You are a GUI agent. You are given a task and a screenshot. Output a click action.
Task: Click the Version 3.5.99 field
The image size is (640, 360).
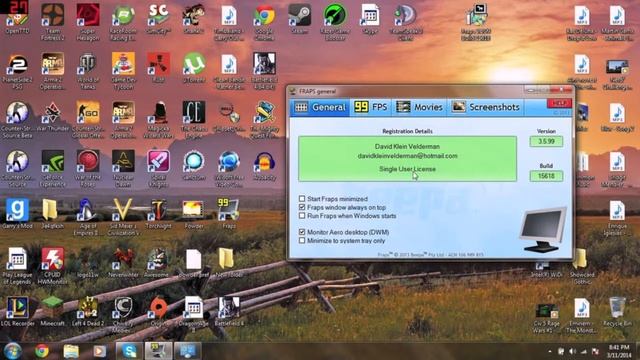546,142
